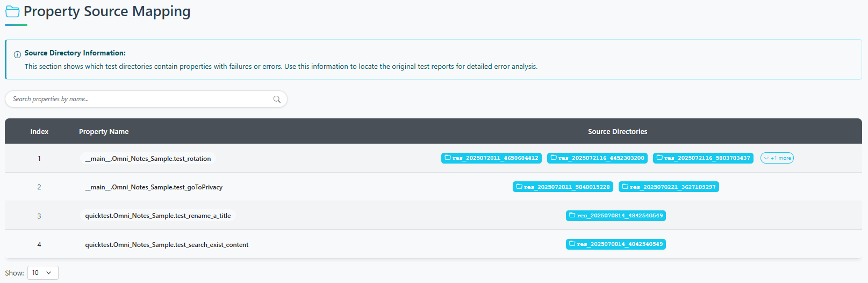
Task: Open the Show rows-per-page dropdown
Action: point(42,273)
